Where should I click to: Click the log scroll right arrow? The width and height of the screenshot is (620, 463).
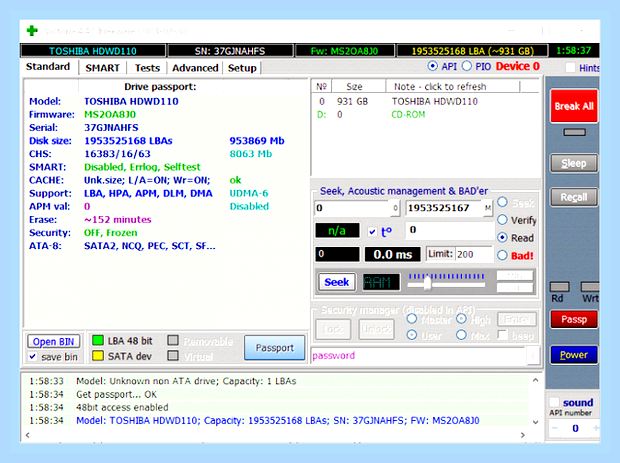[523, 435]
